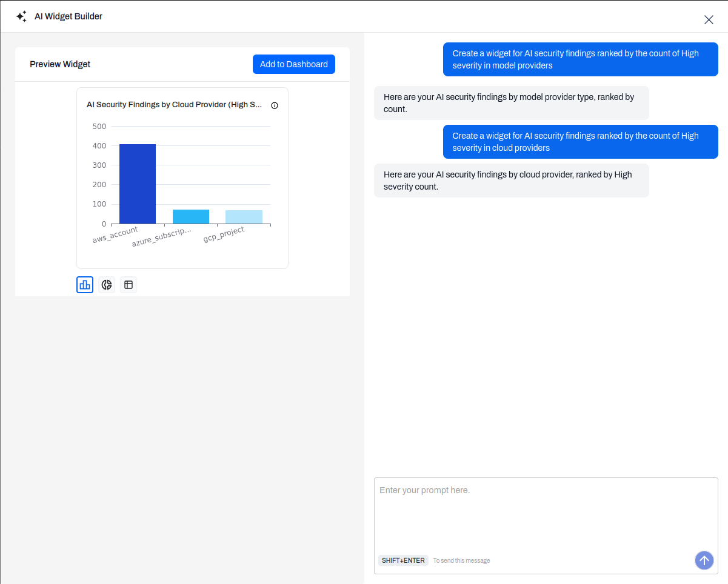Click the 300 y-axis value
Viewport: 728px width, 584px height.
click(99, 165)
